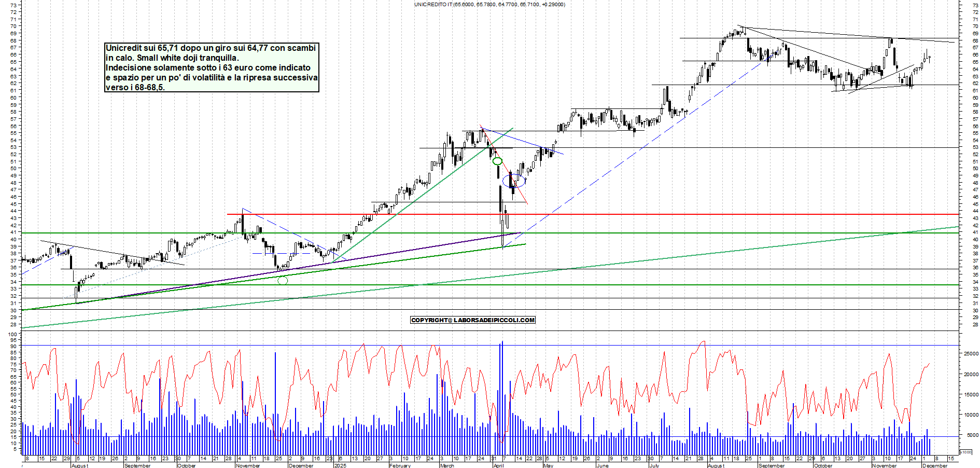This screenshot has height=468, width=980.
Task: Select the July label on time axis
Action: (x=654, y=465)
